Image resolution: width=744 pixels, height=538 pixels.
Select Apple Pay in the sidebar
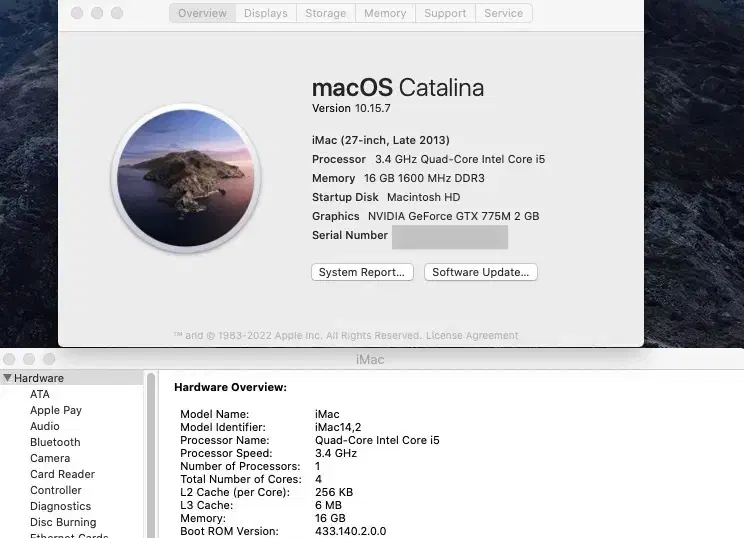[56, 410]
